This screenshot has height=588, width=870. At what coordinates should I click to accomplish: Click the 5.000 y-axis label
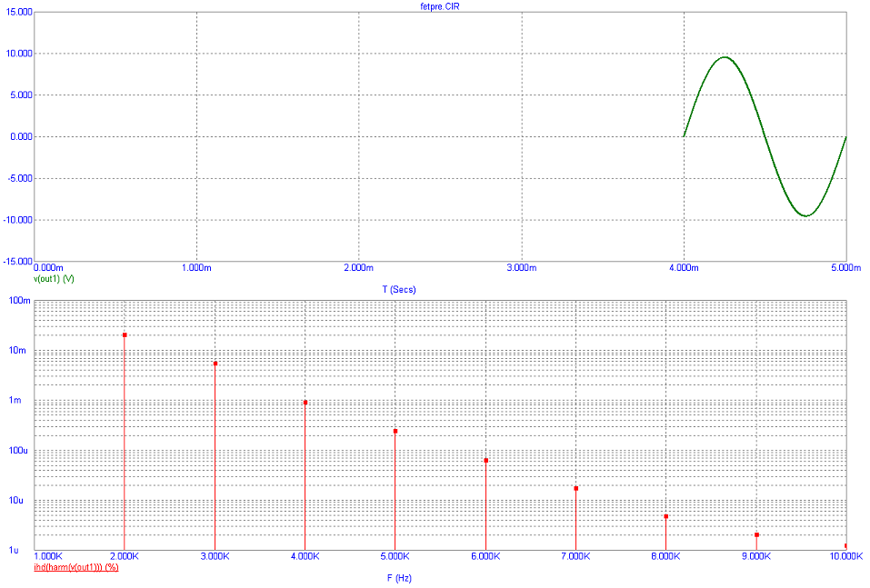pos(21,95)
